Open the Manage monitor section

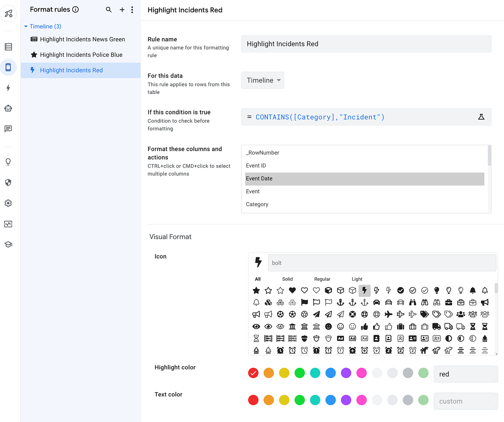coord(8,224)
